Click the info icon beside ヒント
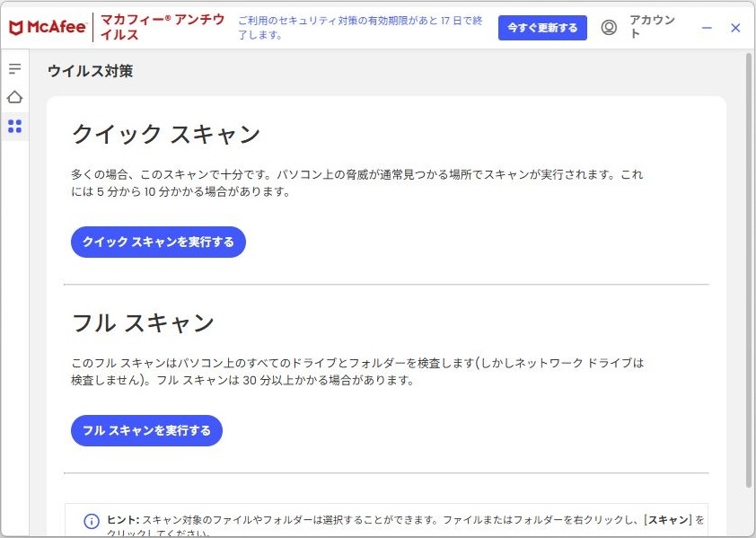This screenshot has width=756, height=538. pyautogui.click(x=92, y=521)
